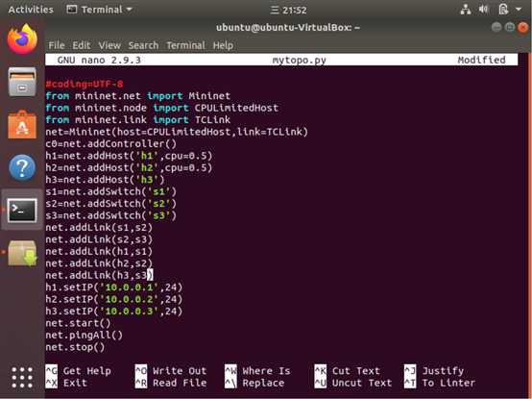
Task: Open Firefox from the dock
Action: (x=22, y=39)
